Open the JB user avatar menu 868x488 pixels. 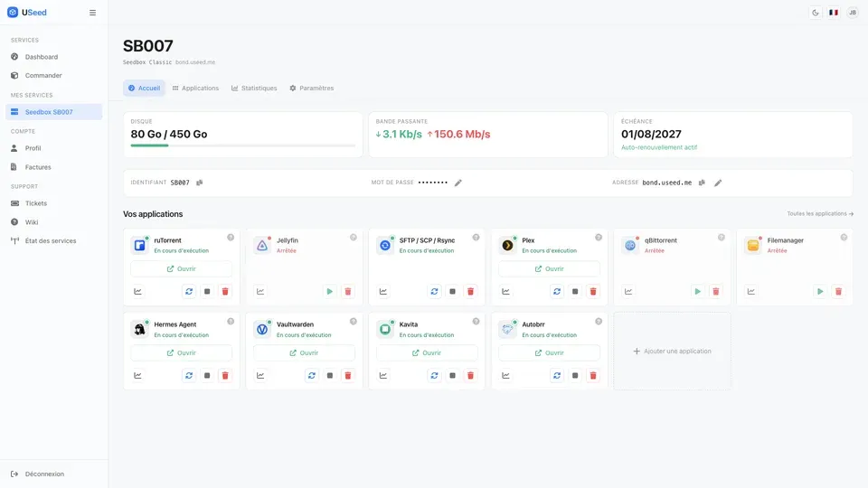[853, 12]
